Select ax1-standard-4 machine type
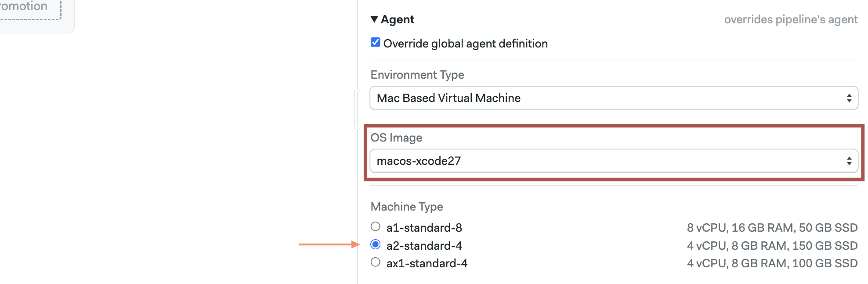 (x=376, y=262)
